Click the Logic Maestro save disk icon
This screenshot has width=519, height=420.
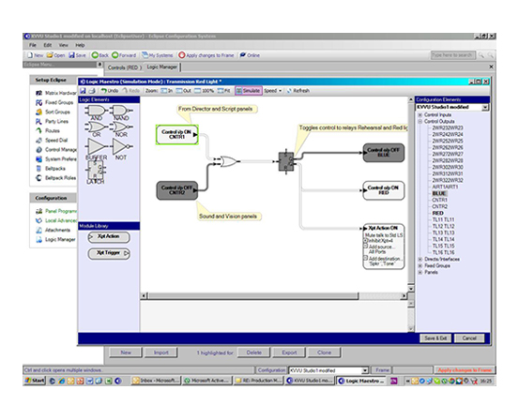pos(84,91)
